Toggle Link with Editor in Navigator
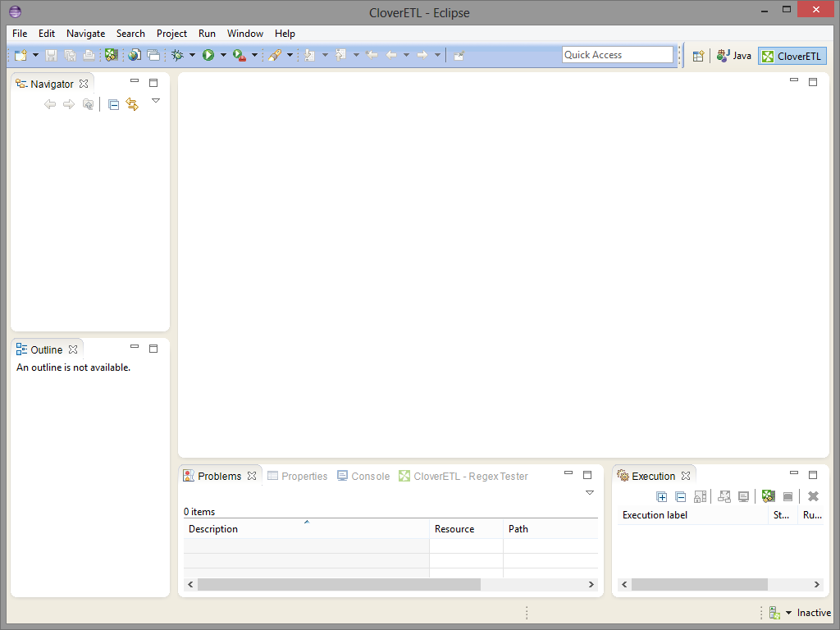Viewport: 840px width, 630px height. pos(132,104)
